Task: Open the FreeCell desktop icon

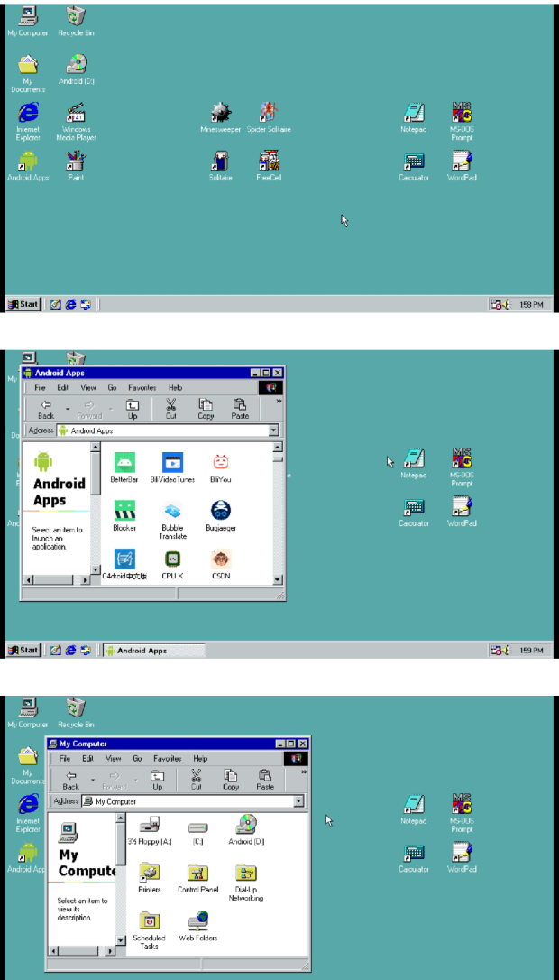Action: pyautogui.click(x=269, y=162)
